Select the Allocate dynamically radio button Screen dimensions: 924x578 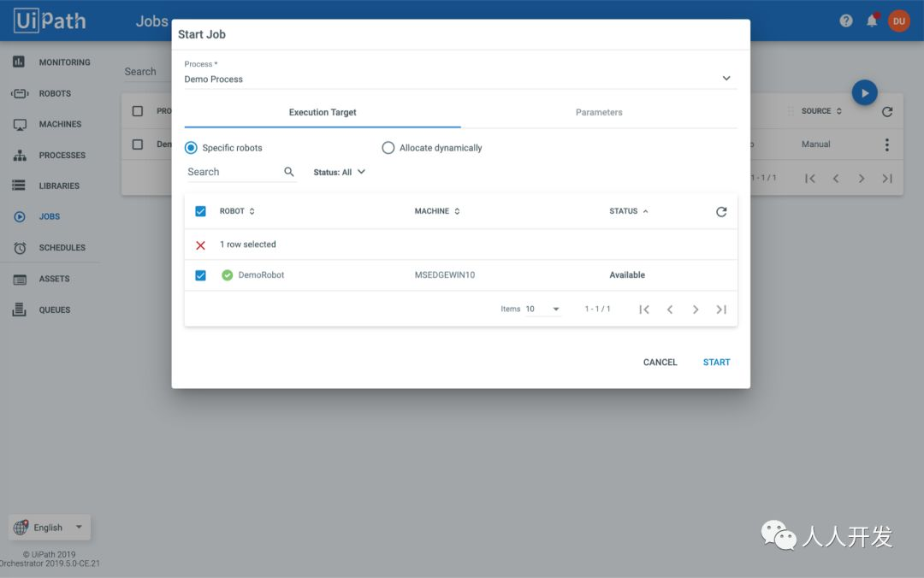(388, 148)
